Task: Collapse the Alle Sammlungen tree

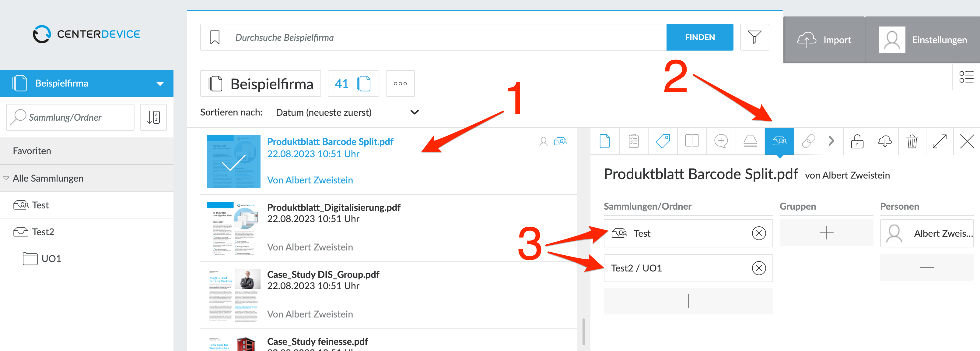Action: tap(6, 178)
